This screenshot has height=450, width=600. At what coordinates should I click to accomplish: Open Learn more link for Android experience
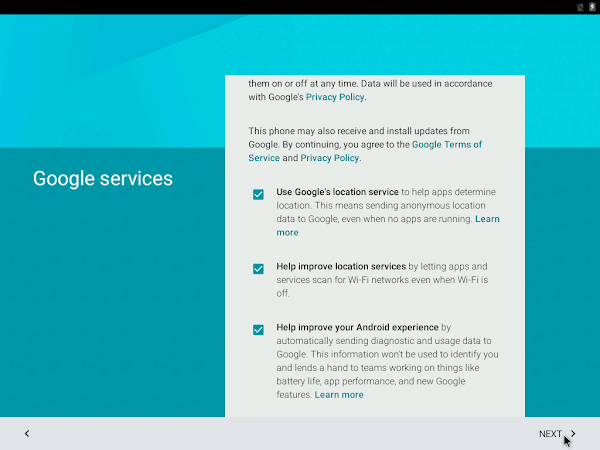point(339,395)
